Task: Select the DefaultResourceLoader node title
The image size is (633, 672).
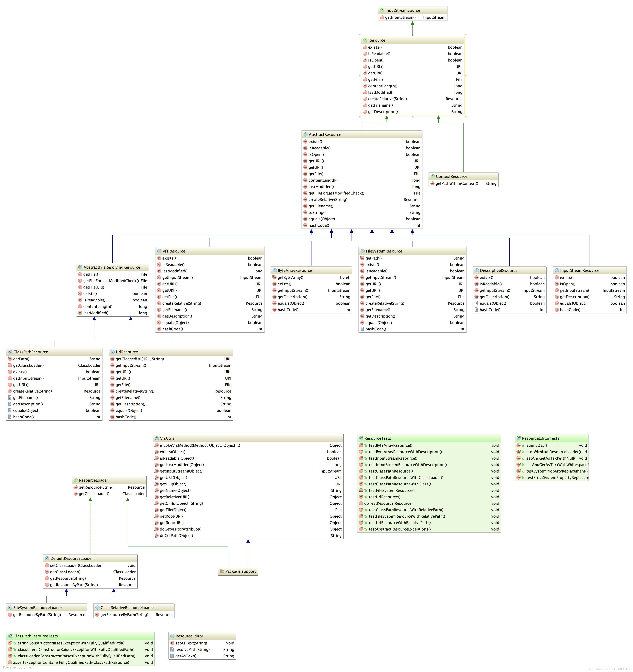Action: tap(72, 558)
